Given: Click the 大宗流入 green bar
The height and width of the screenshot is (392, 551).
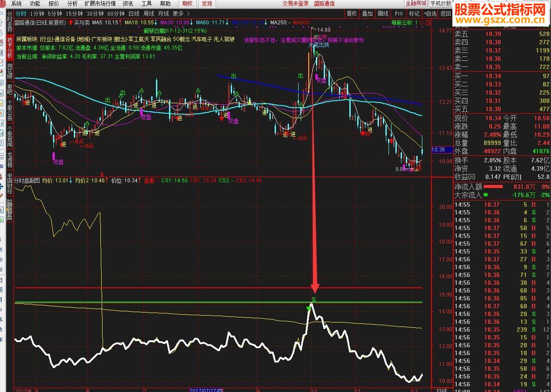Looking at the screenshot, I should [486, 195].
